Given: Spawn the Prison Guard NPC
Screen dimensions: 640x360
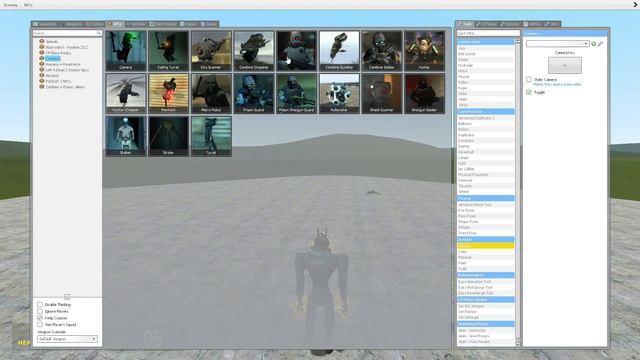Looking at the screenshot, I should [254, 93].
